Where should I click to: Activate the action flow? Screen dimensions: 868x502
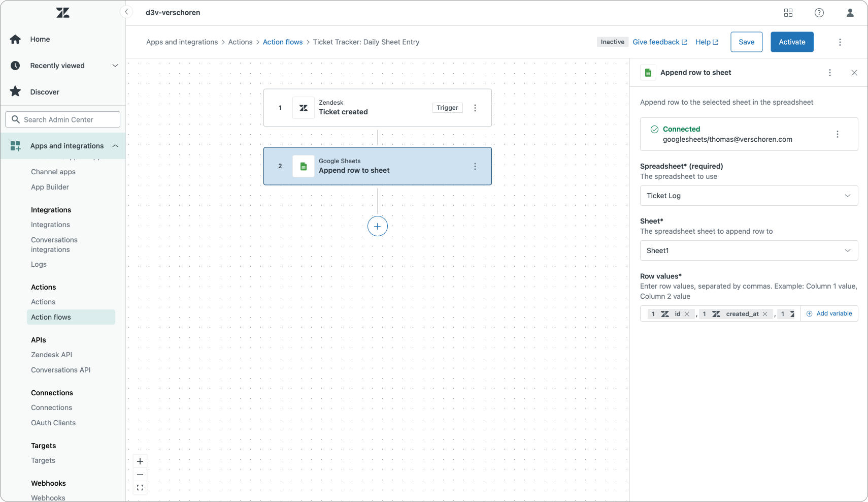point(792,42)
